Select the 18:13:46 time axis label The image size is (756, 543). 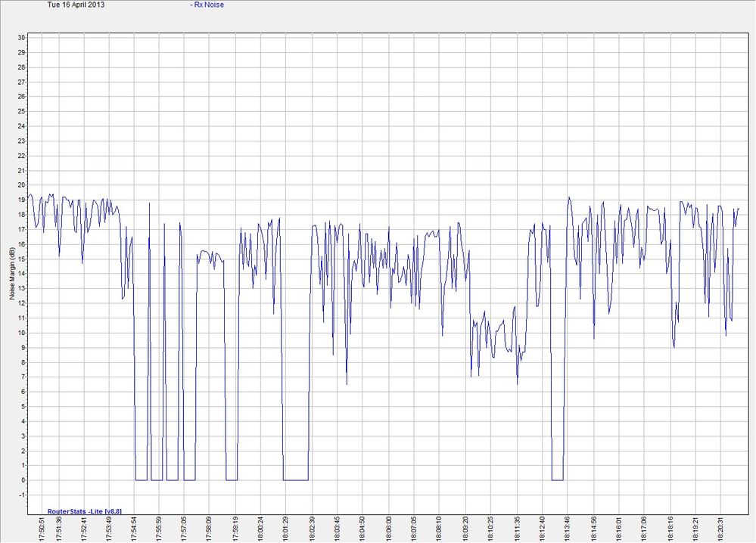(568, 529)
